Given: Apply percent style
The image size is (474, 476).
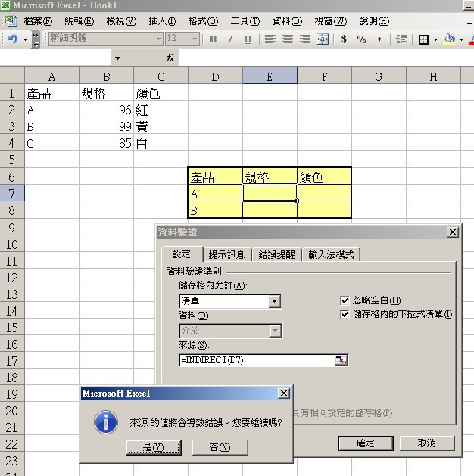Looking at the screenshot, I should [x=361, y=39].
